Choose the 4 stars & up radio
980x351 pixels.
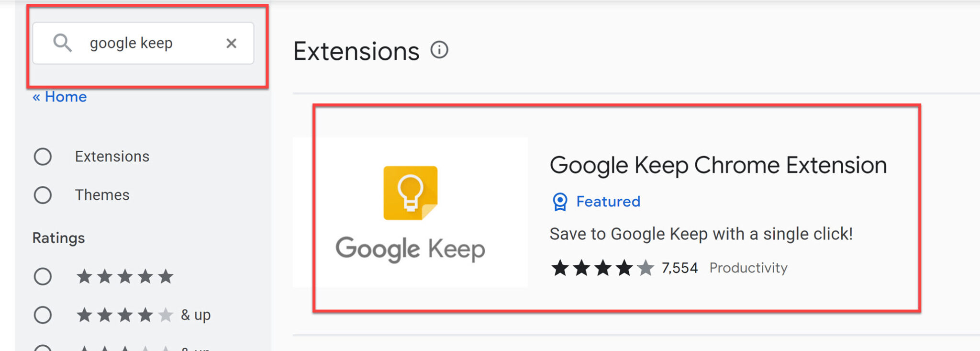click(x=43, y=315)
